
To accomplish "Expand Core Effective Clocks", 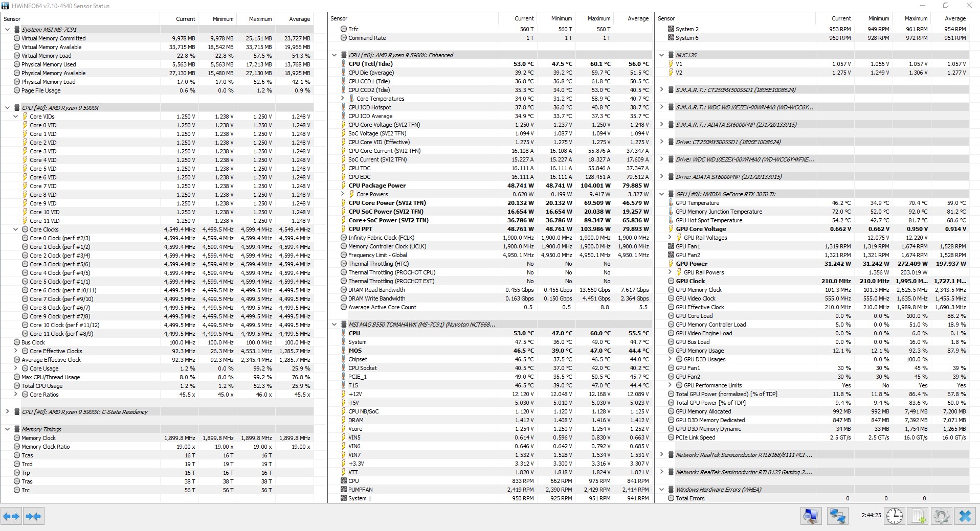I will 15,351.
